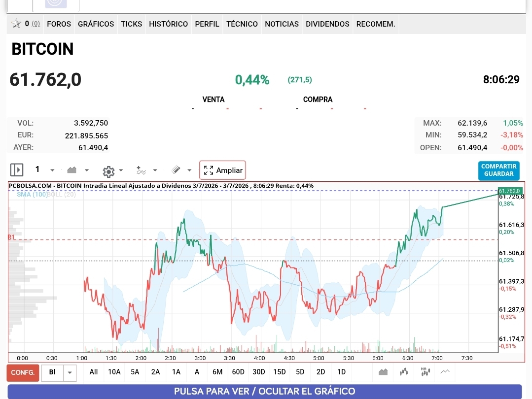Click the area chart type icon

tap(71, 170)
